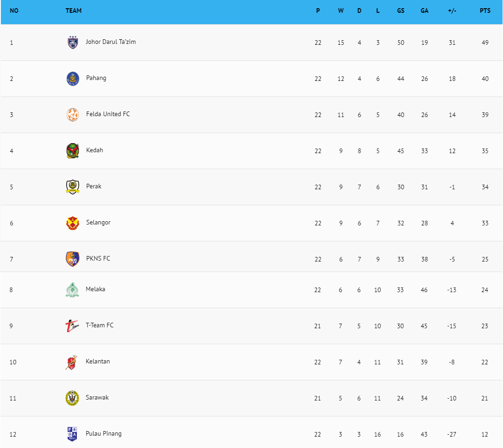Open the Johor Darul Ta'zim team name link
The width and height of the screenshot is (503, 448).
tap(111, 42)
